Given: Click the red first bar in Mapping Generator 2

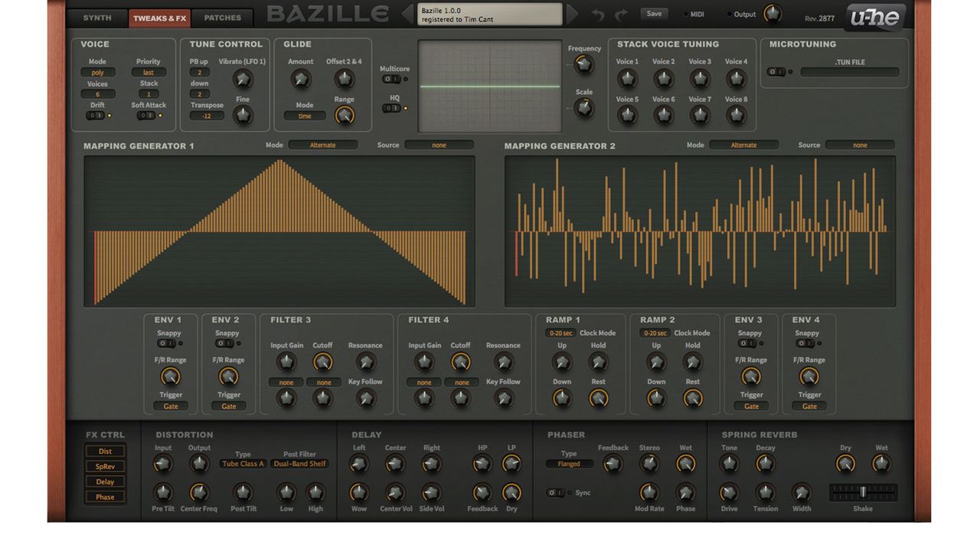Looking at the screenshot, I should [517, 253].
